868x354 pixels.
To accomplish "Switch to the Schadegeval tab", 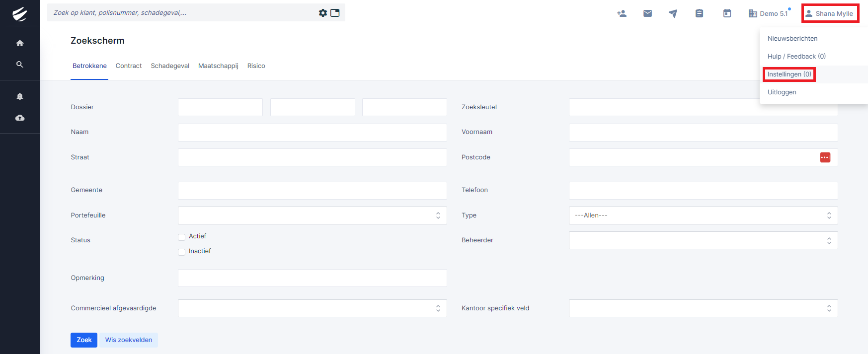I will tap(170, 66).
